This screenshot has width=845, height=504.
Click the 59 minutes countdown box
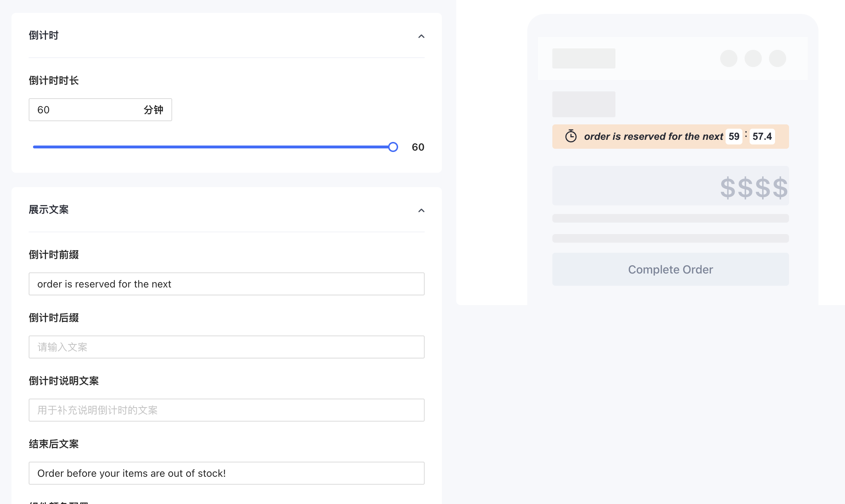click(x=734, y=137)
